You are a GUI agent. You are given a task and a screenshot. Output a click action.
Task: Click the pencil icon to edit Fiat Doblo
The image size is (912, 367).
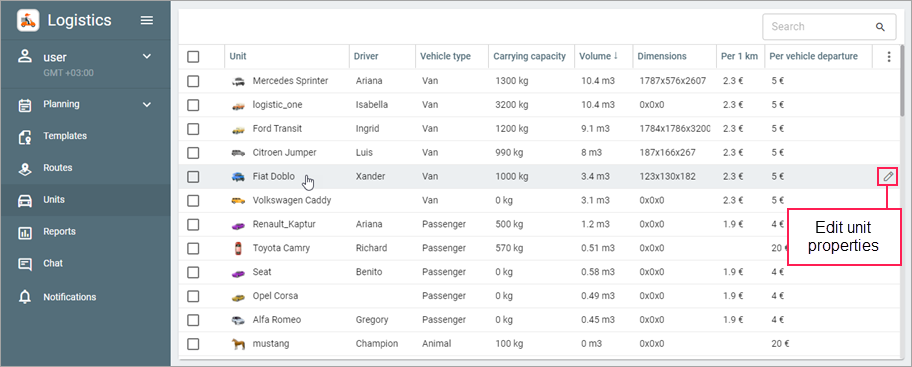888,176
